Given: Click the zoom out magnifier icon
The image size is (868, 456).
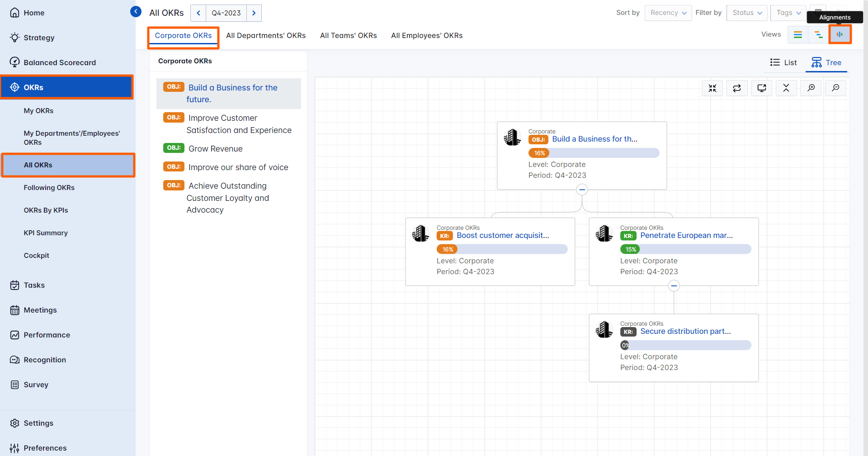Looking at the screenshot, I should pos(835,88).
